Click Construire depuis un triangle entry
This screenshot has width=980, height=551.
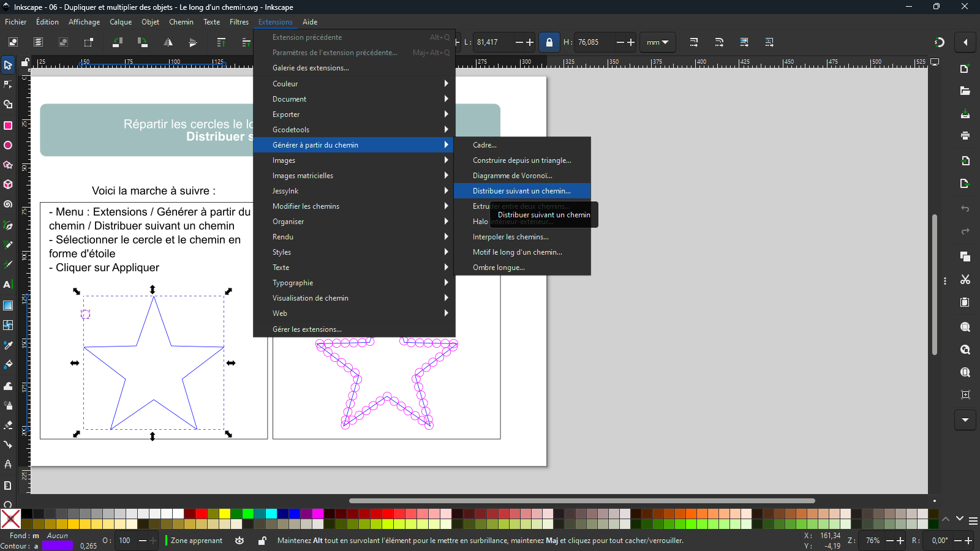tap(522, 160)
